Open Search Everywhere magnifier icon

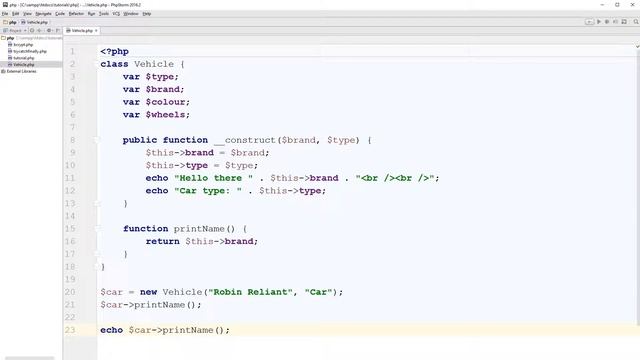pyautogui.click(x=636, y=22)
